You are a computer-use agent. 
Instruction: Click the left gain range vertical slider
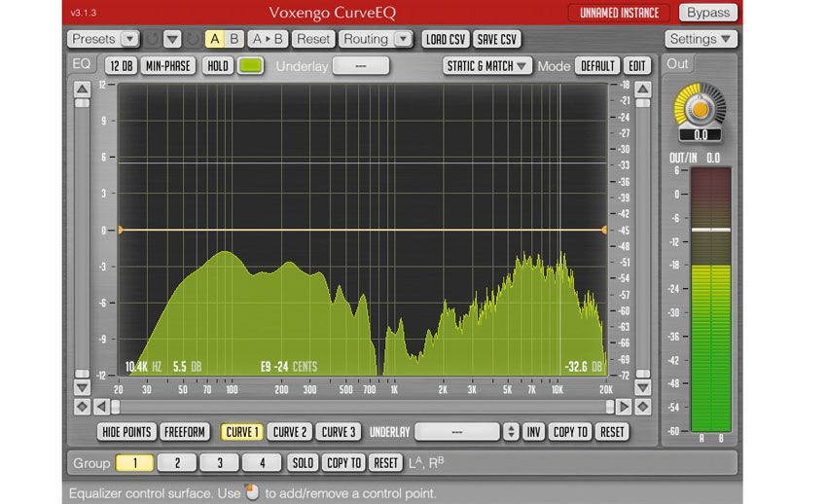coord(82,238)
